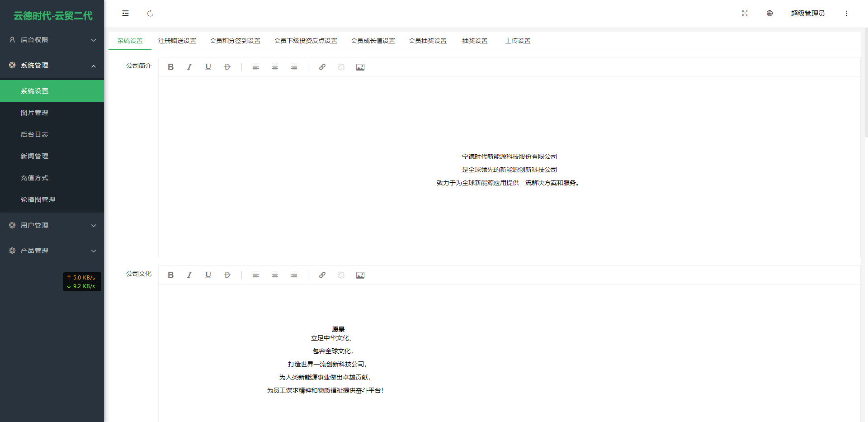Align text right in 公司文化 editor
Screen dimensions: 868x422
coord(294,275)
